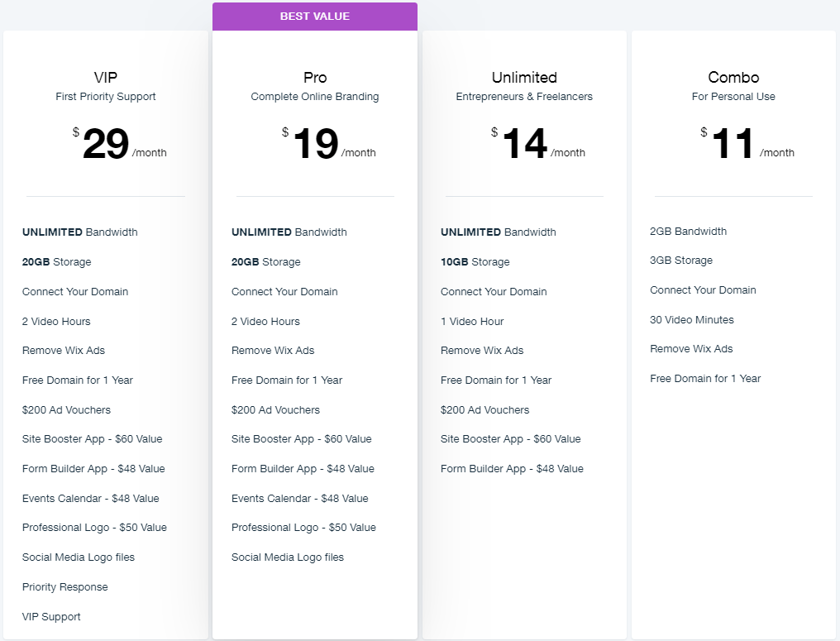Click the $29 per month price
840x641 pixels.
119,144
